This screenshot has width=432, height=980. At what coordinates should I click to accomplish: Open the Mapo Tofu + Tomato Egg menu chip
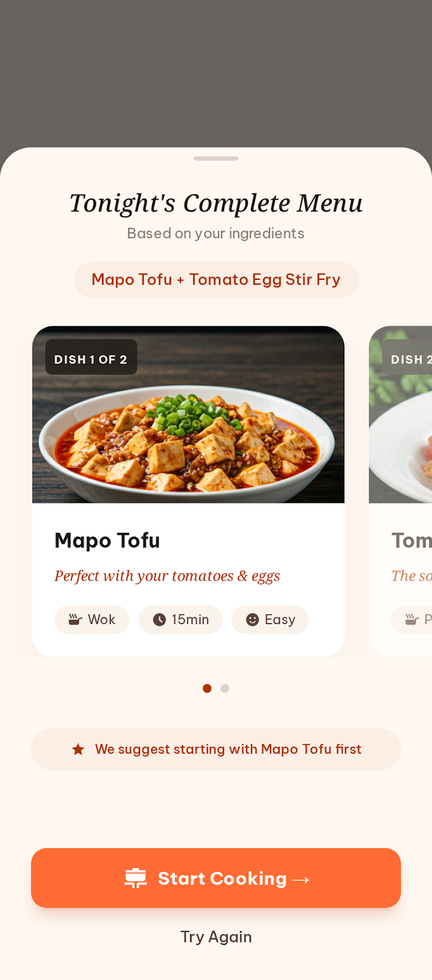click(x=216, y=279)
